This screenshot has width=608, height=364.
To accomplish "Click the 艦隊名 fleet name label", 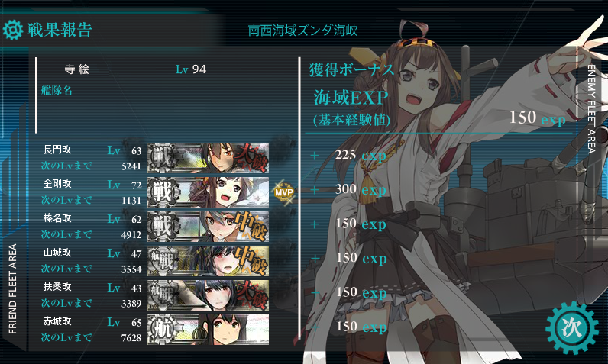I will (x=57, y=91).
